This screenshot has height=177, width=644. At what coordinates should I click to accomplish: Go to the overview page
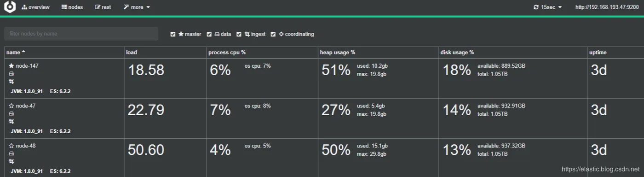(35, 7)
